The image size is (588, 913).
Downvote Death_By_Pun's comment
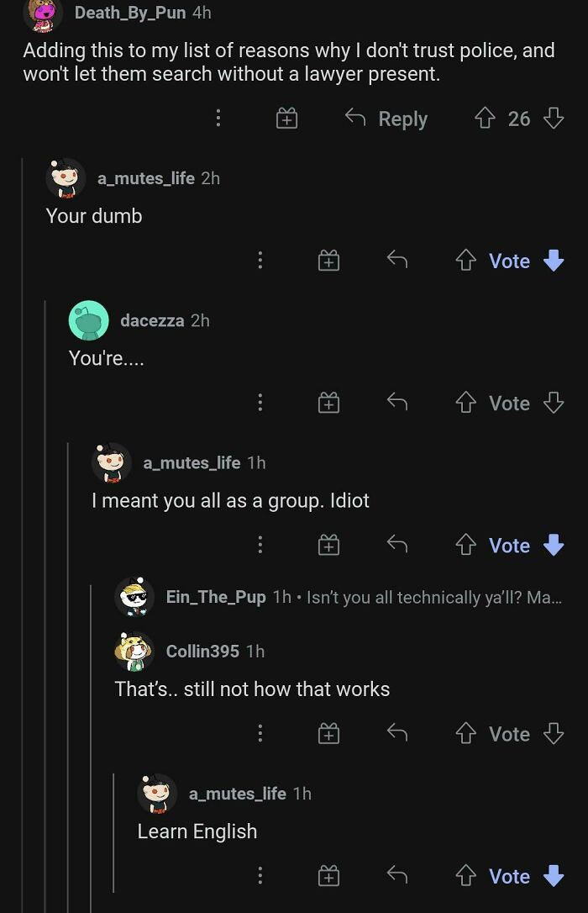pos(553,119)
